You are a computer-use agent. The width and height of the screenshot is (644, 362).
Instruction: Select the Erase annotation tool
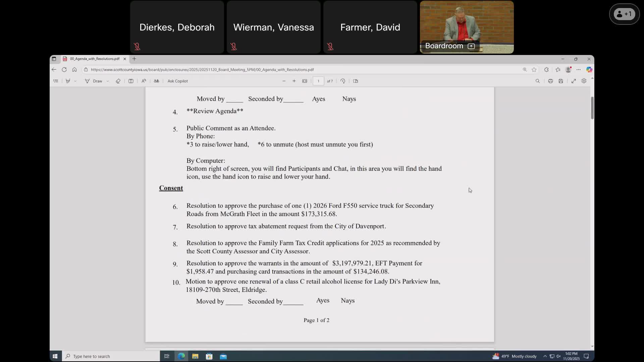click(118, 81)
